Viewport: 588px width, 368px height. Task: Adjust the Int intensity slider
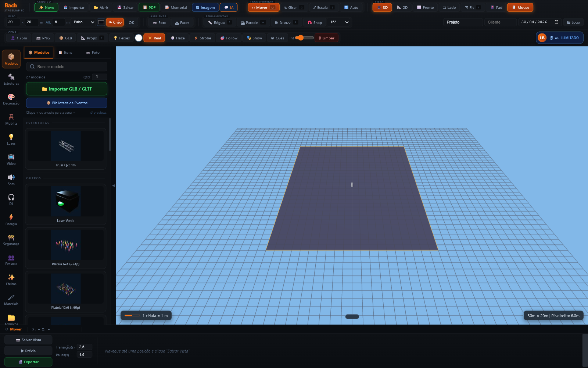tap(304, 38)
